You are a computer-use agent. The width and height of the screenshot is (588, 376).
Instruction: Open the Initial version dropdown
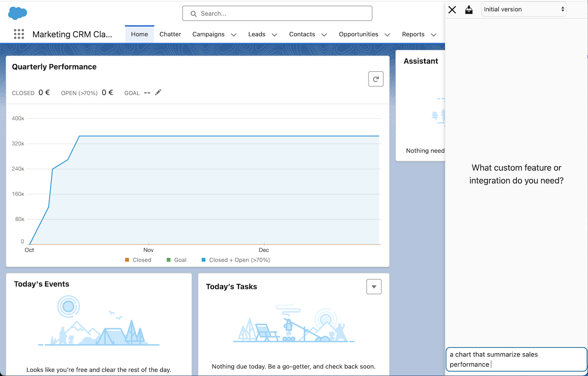(x=523, y=10)
